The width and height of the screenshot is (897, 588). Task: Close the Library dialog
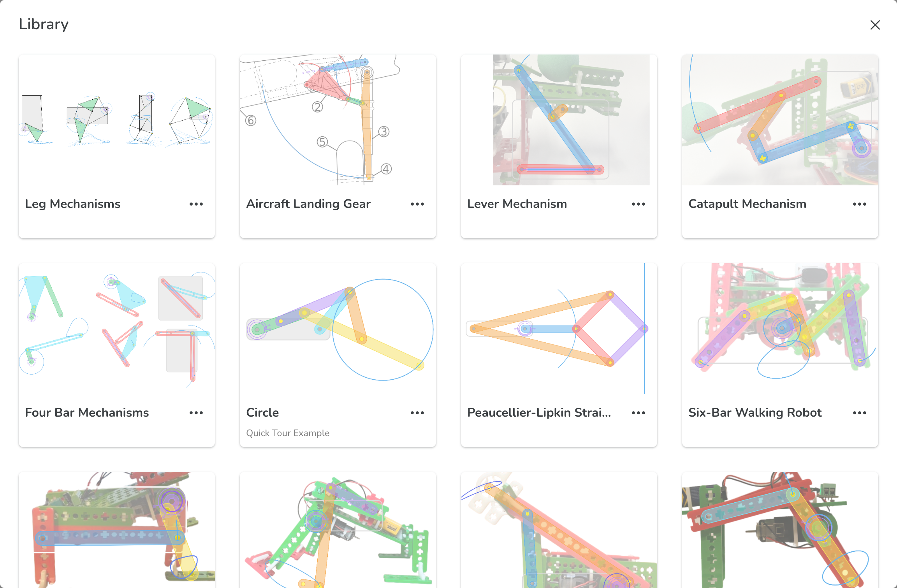pos(875,25)
